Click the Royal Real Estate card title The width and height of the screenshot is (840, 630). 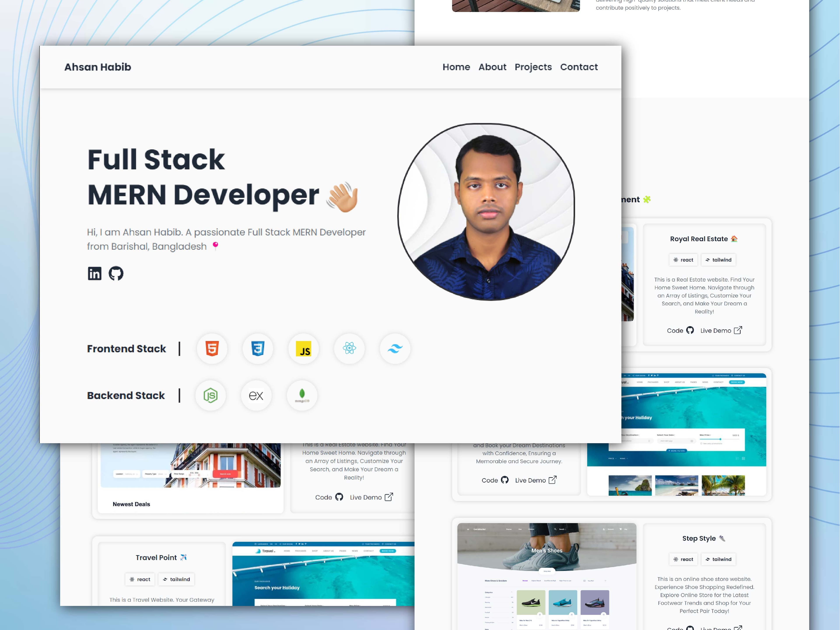[704, 239]
